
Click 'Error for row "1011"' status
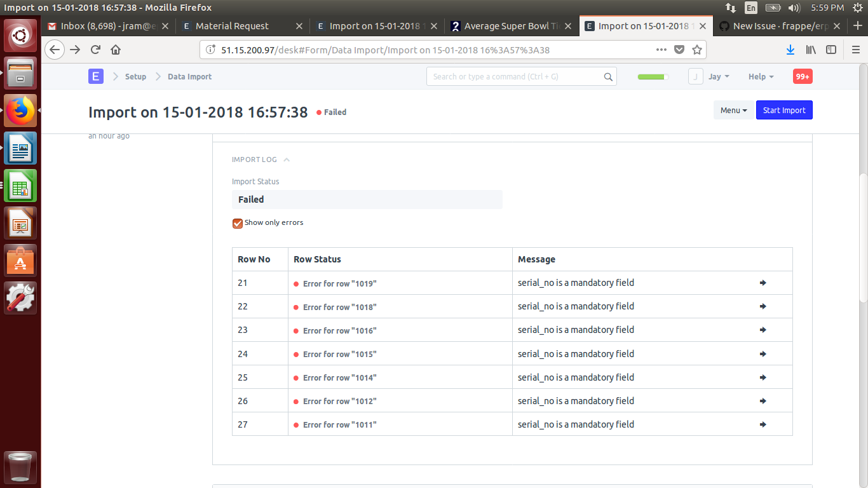click(x=339, y=424)
